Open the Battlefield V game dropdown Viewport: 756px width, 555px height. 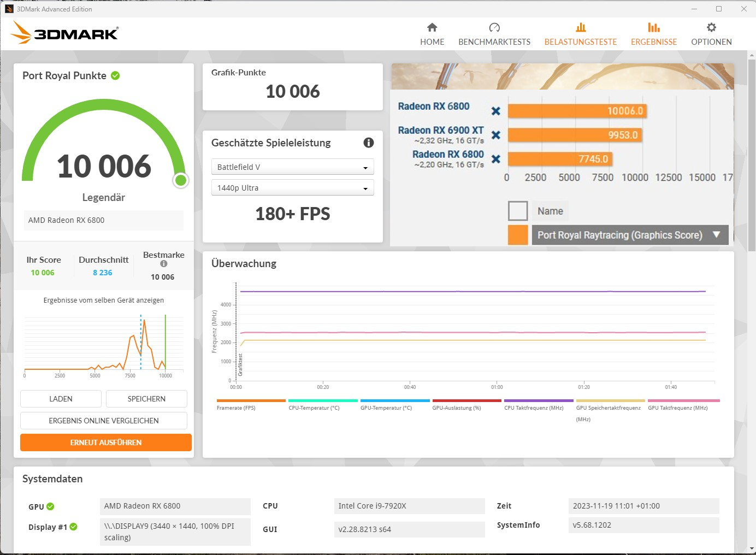coord(293,167)
